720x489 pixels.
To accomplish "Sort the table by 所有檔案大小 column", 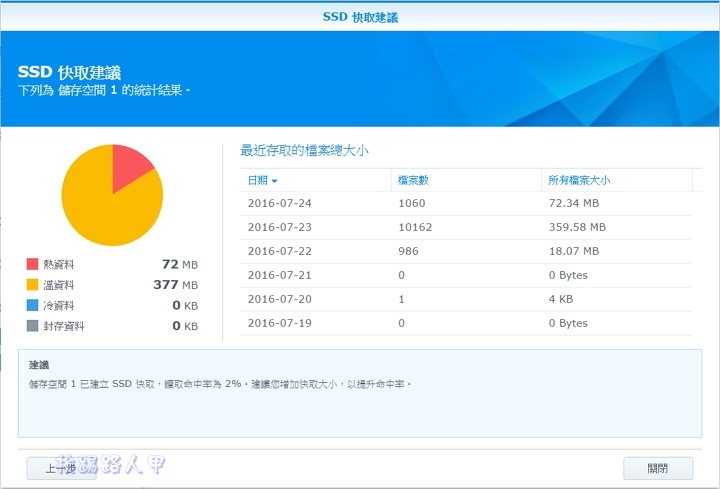I will click(x=578, y=180).
